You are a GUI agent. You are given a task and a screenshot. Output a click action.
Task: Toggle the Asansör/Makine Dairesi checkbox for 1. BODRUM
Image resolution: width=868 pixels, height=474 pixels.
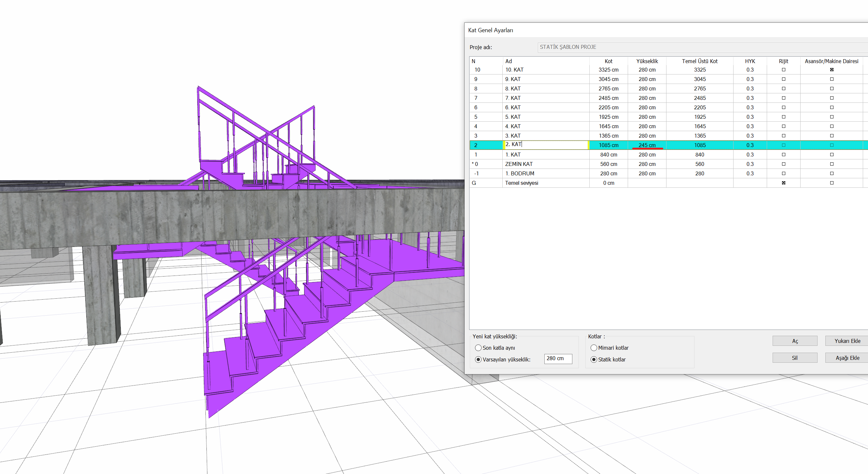[832, 173]
